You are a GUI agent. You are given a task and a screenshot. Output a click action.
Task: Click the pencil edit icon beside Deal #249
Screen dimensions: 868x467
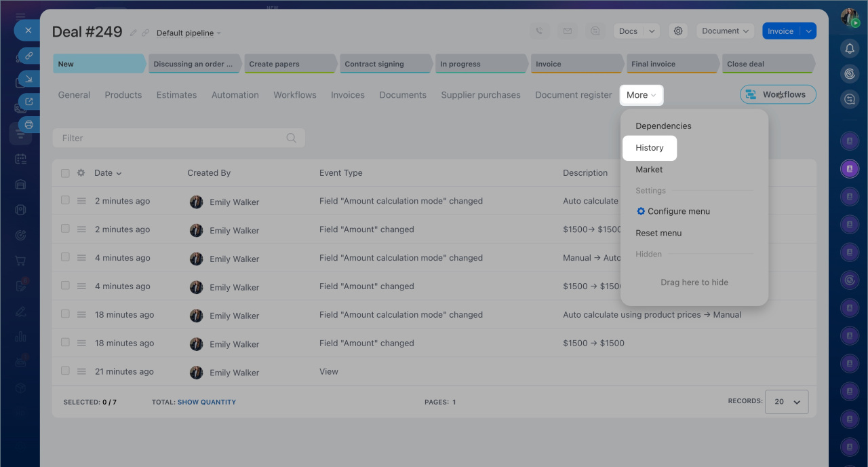(134, 33)
